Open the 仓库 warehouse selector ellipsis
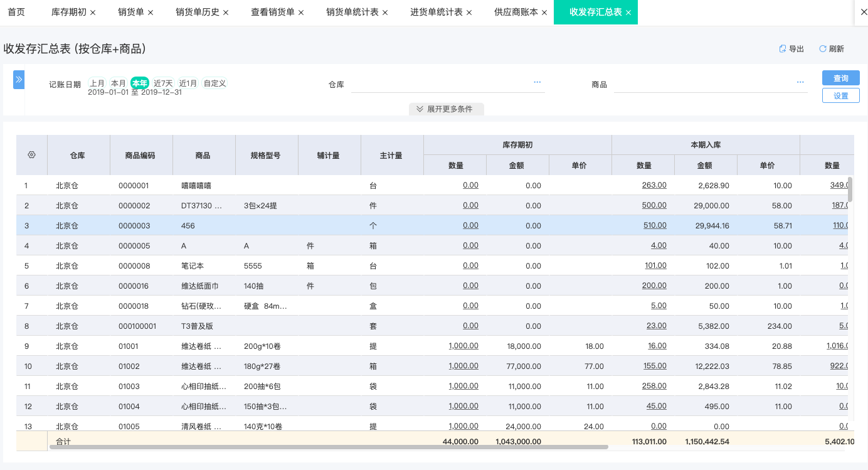868x470 pixels. tap(536, 82)
